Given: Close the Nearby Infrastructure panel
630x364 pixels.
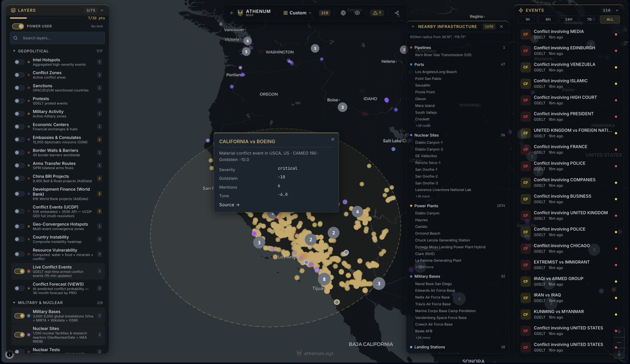Looking at the screenshot, I should coord(501,26).
